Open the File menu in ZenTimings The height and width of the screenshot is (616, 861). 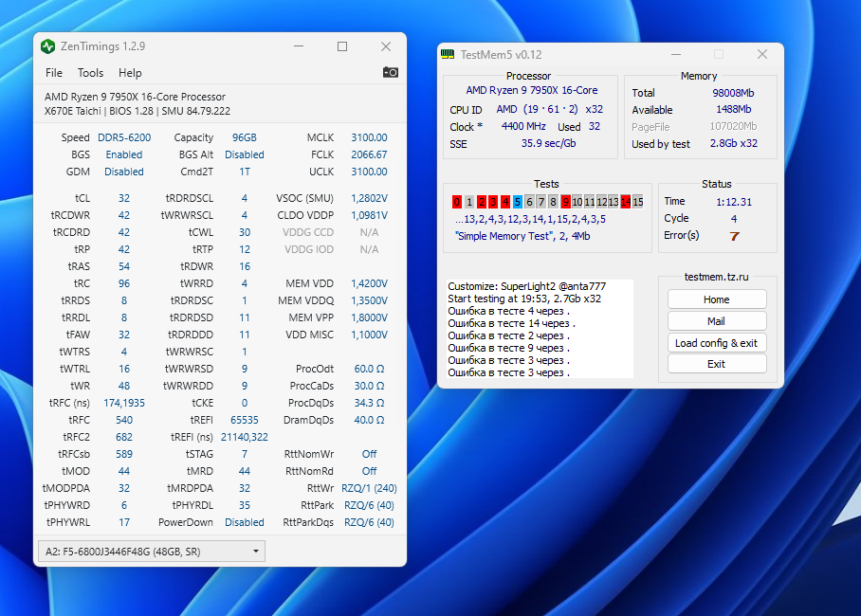pos(54,72)
